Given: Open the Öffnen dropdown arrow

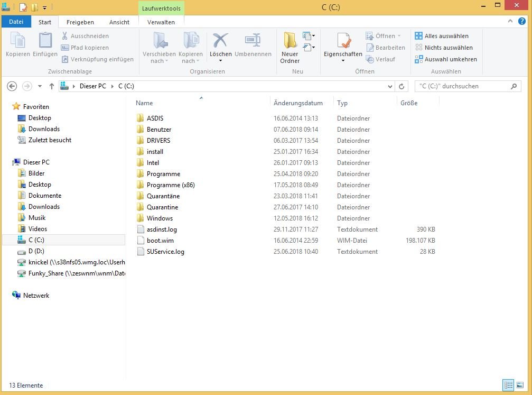Looking at the screenshot, I should (399, 35).
